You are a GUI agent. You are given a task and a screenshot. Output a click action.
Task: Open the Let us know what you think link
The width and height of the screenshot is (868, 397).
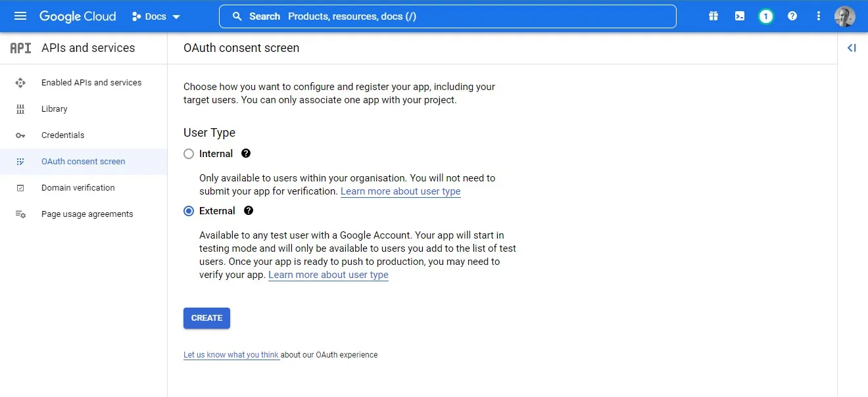coord(231,354)
